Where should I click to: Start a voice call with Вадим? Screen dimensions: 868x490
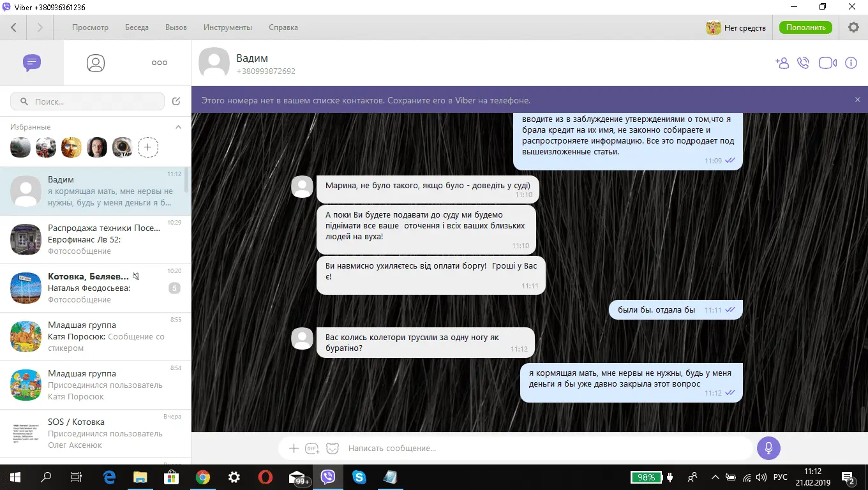804,63
